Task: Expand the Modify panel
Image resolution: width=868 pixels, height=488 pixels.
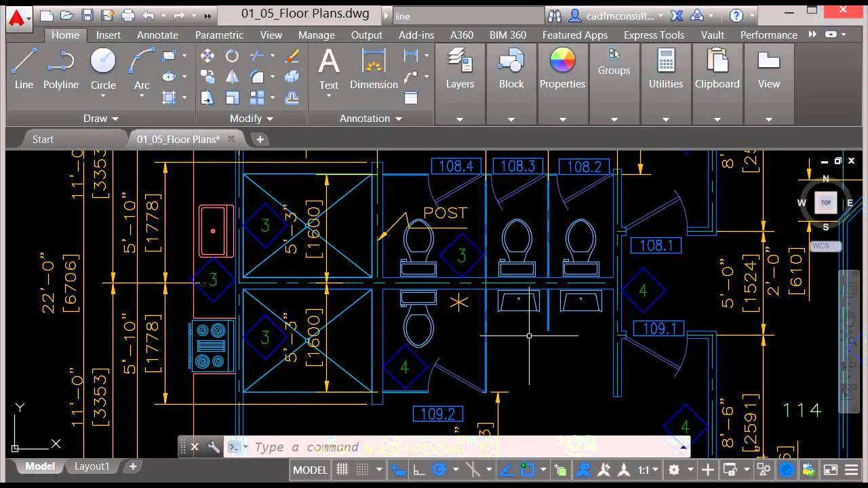Action: [251, 118]
